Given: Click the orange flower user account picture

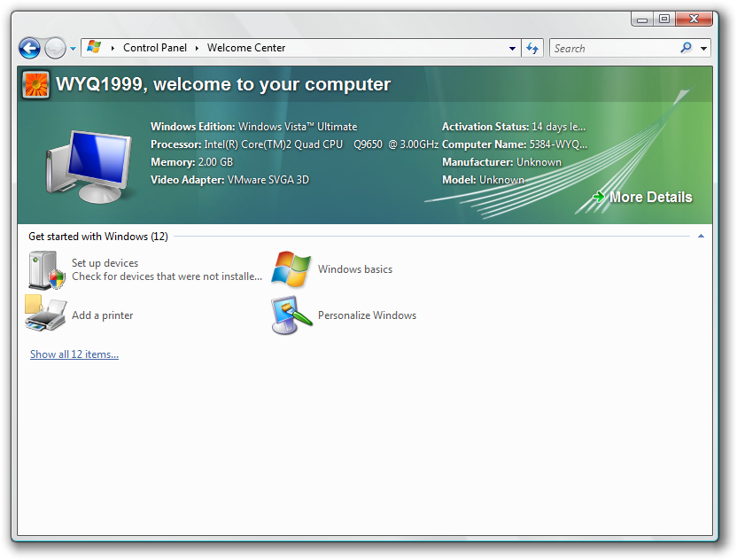Looking at the screenshot, I should tap(35, 85).
